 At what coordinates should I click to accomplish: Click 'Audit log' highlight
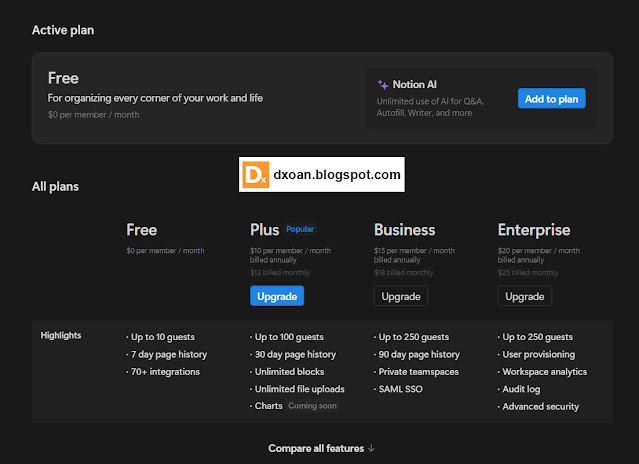click(521, 389)
